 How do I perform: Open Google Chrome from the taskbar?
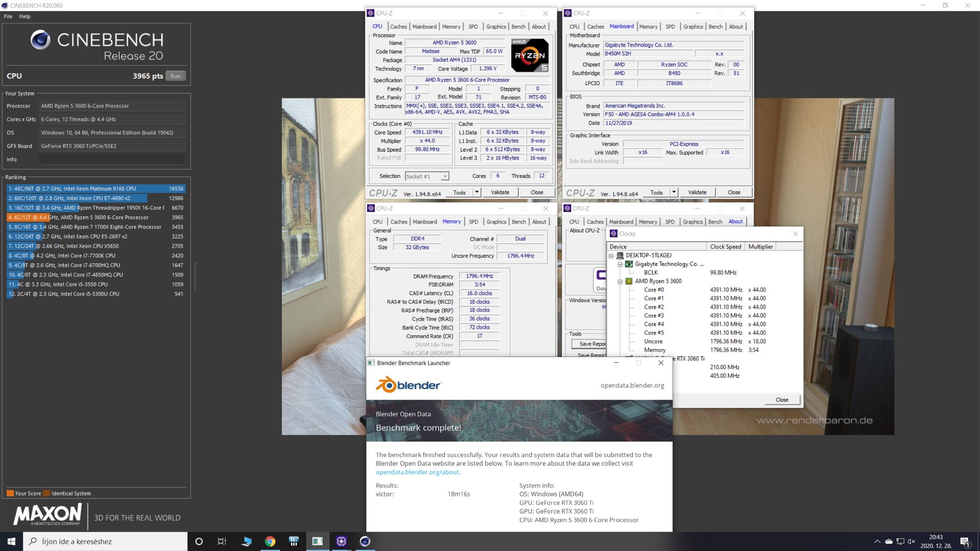[270, 541]
